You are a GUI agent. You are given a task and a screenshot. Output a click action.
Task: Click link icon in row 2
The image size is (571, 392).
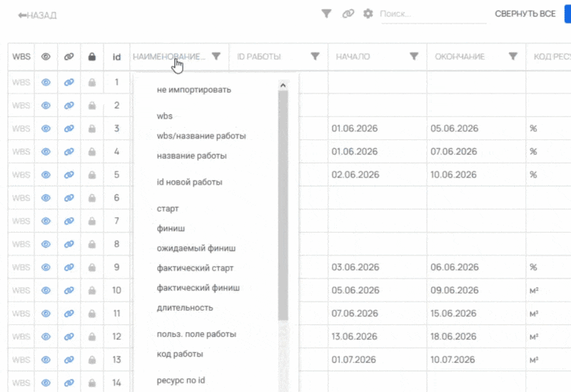tap(69, 106)
